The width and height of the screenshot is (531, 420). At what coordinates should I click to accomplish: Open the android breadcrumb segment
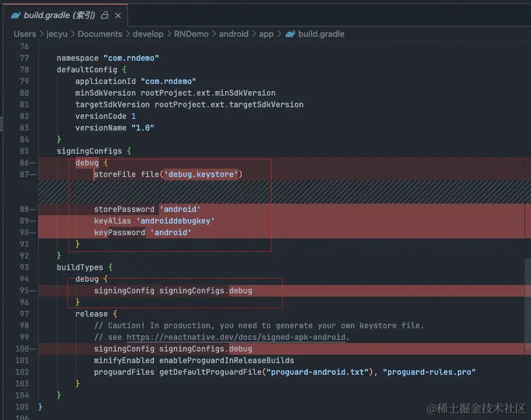[x=233, y=34]
